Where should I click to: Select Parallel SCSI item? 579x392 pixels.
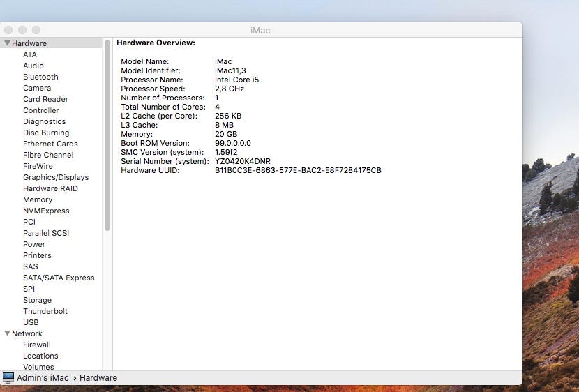pyautogui.click(x=46, y=233)
